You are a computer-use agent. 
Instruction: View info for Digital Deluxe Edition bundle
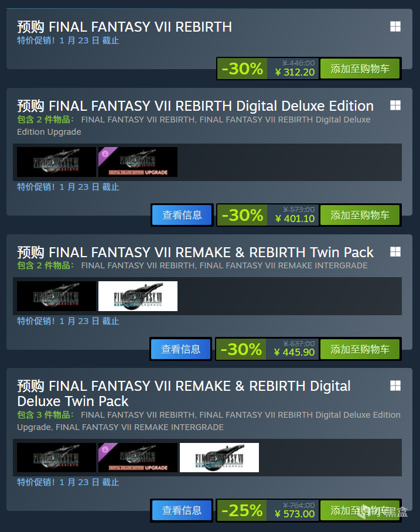(x=182, y=215)
